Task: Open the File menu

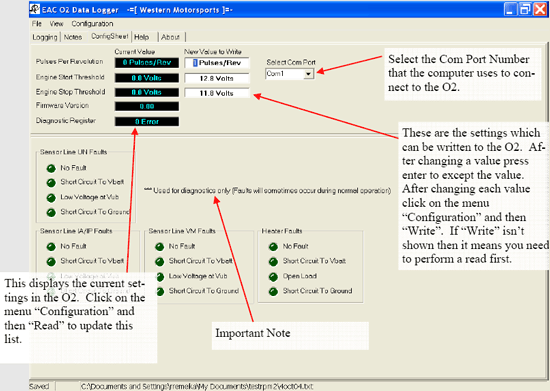Action: (36, 24)
